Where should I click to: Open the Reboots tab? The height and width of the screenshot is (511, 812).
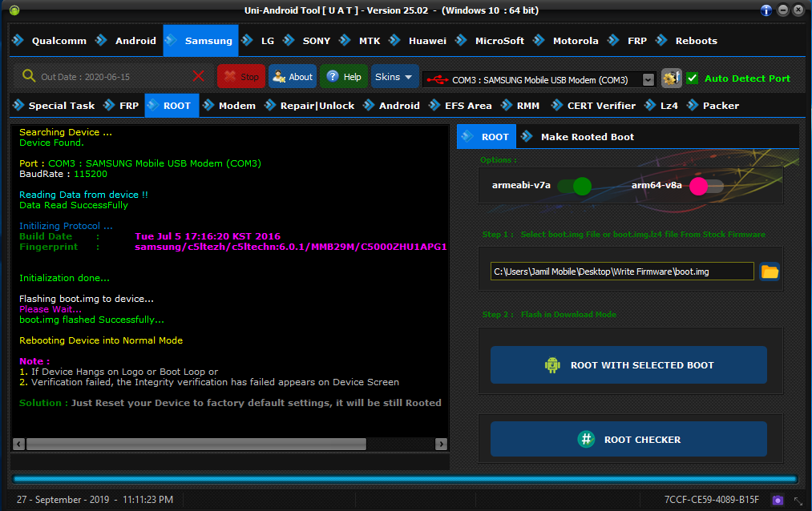(x=687, y=40)
